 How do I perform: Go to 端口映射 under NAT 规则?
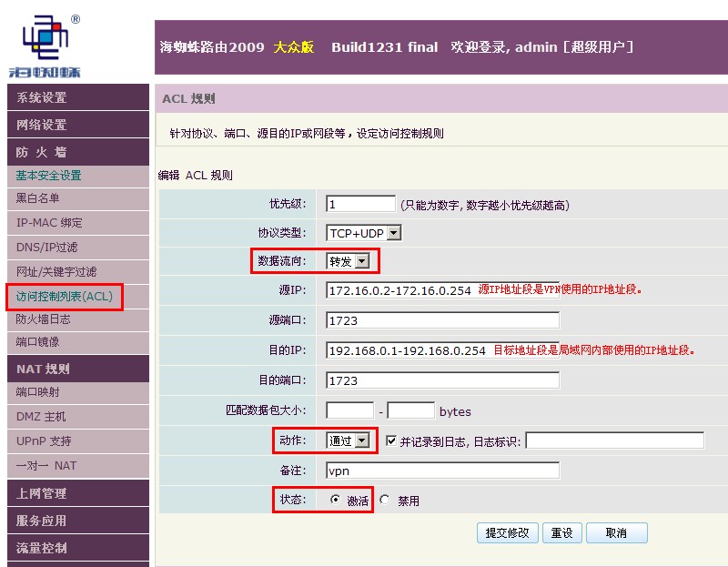(78, 392)
